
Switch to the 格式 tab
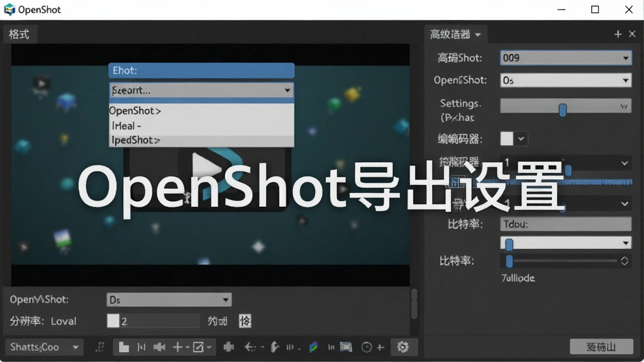(x=19, y=35)
